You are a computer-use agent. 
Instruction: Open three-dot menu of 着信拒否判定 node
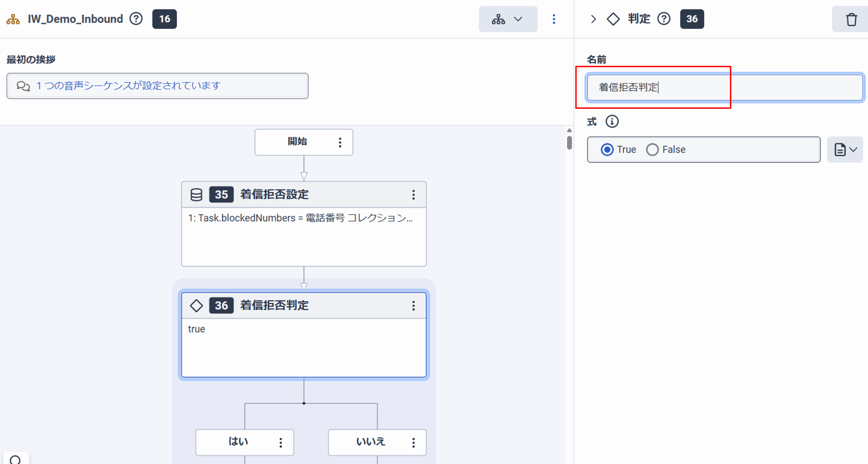click(x=414, y=306)
